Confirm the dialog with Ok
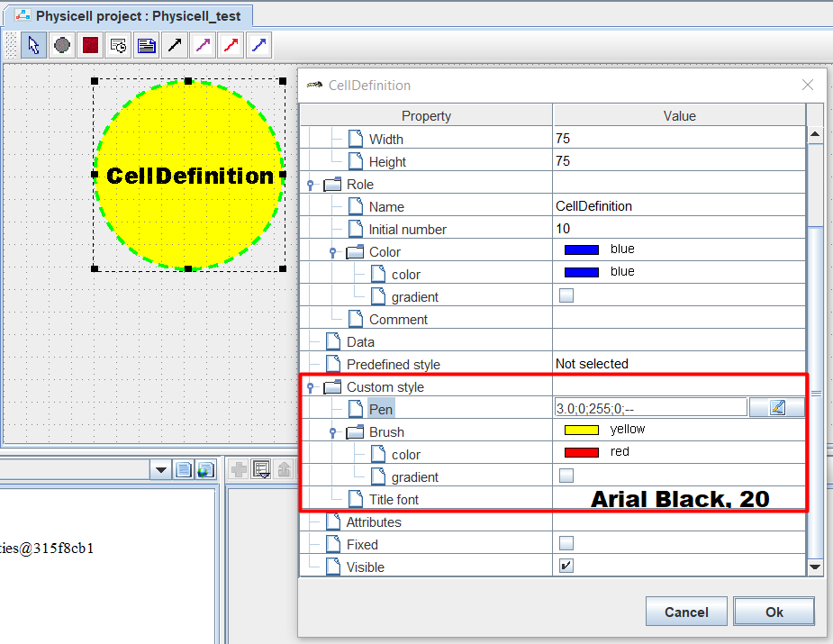This screenshot has height=644, width=833. coord(774,612)
